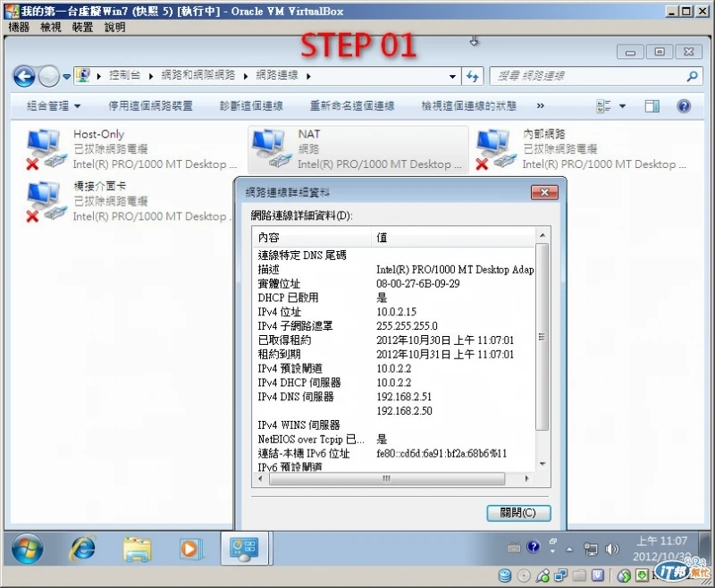Select the 內部網路 adapter icon
Image resolution: width=715 pixels, height=588 pixels.
pos(494,148)
